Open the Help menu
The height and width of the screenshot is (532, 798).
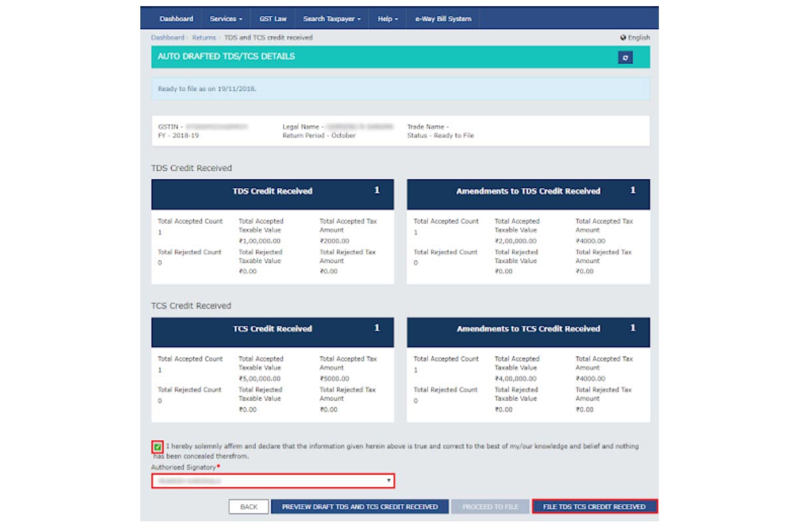[388, 19]
